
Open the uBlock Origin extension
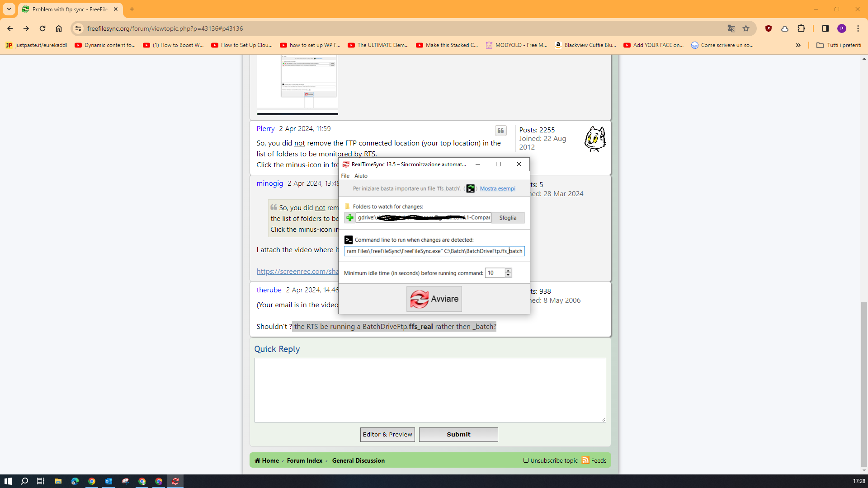[x=769, y=28]
